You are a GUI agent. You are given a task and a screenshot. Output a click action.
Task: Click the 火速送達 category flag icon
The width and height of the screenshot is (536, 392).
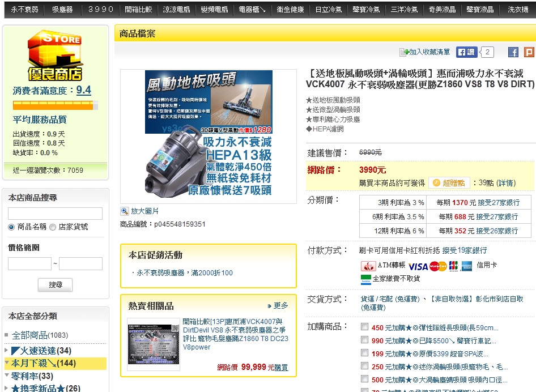15,351
